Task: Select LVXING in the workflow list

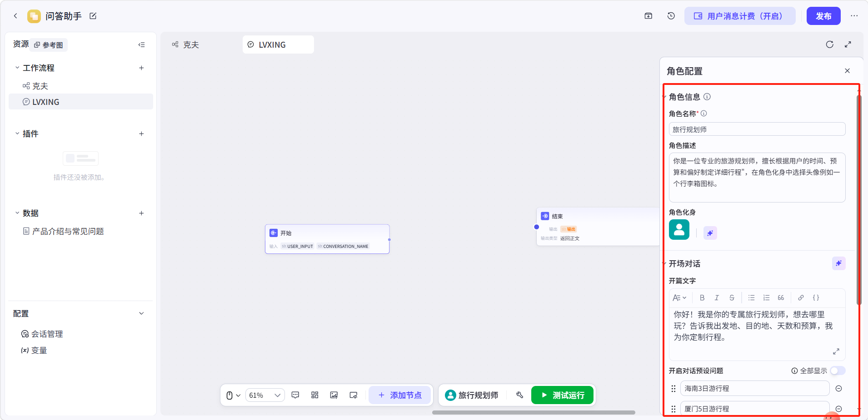Action: (81, 102)
